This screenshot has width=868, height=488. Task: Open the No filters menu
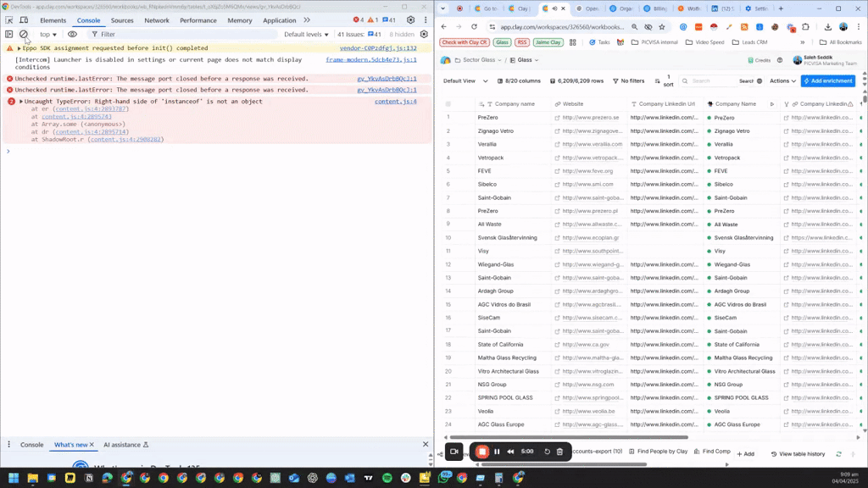pyautogui.click(x=628, y=80)
